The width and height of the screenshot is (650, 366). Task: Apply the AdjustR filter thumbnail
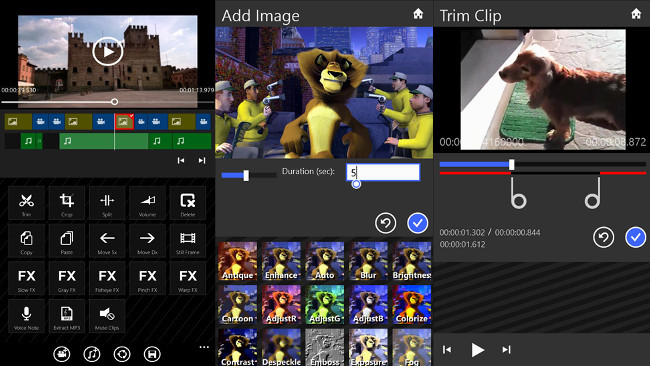point(281,305)
